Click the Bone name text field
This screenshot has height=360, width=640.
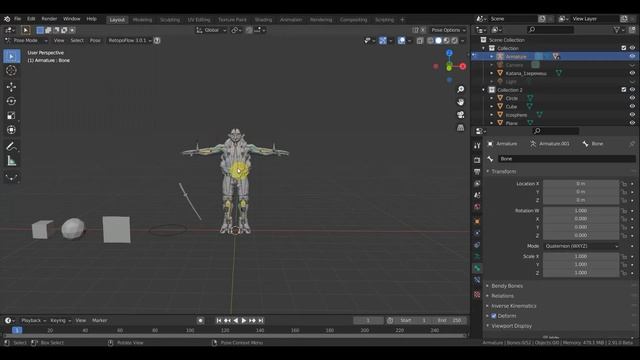567,159
